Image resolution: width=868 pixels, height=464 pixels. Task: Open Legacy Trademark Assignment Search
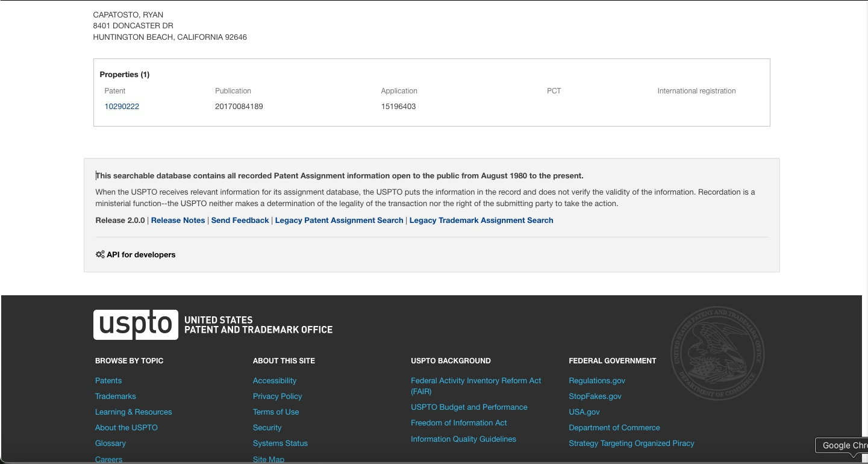(x=481, y=221)
